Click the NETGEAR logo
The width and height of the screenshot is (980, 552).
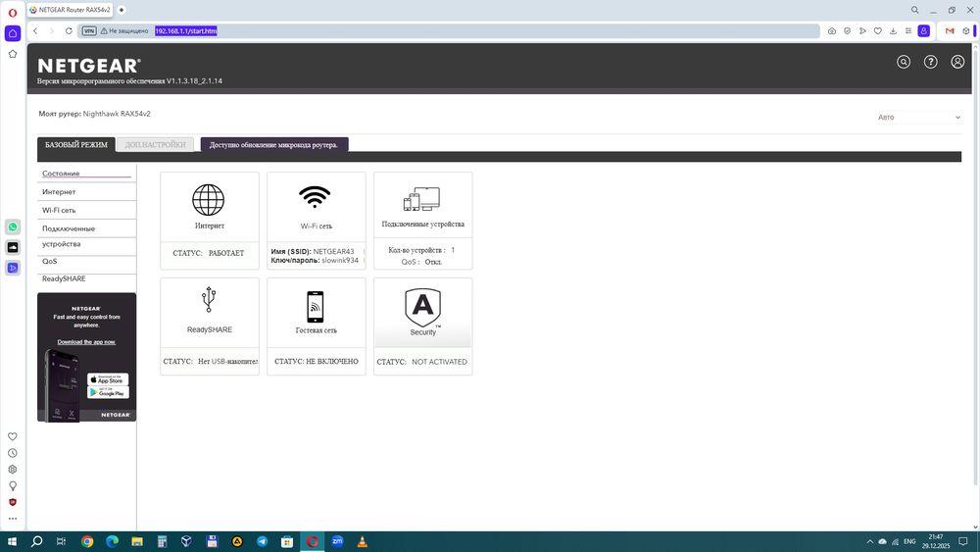pyautogui.click(x=89, y=66)
